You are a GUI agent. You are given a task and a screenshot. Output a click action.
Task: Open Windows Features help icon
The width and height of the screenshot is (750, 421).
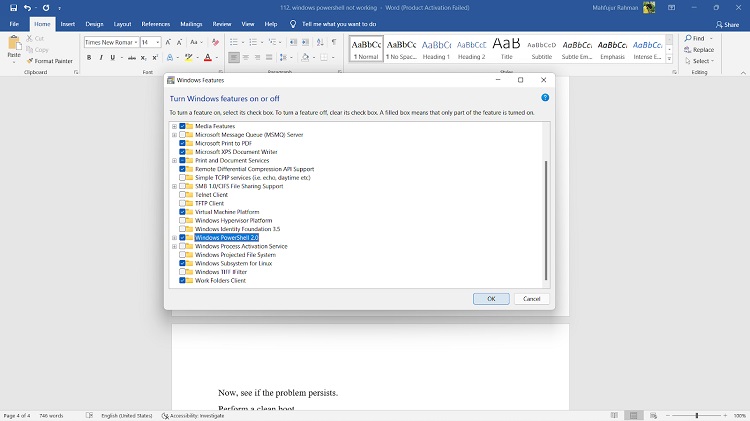click(545, 98)
